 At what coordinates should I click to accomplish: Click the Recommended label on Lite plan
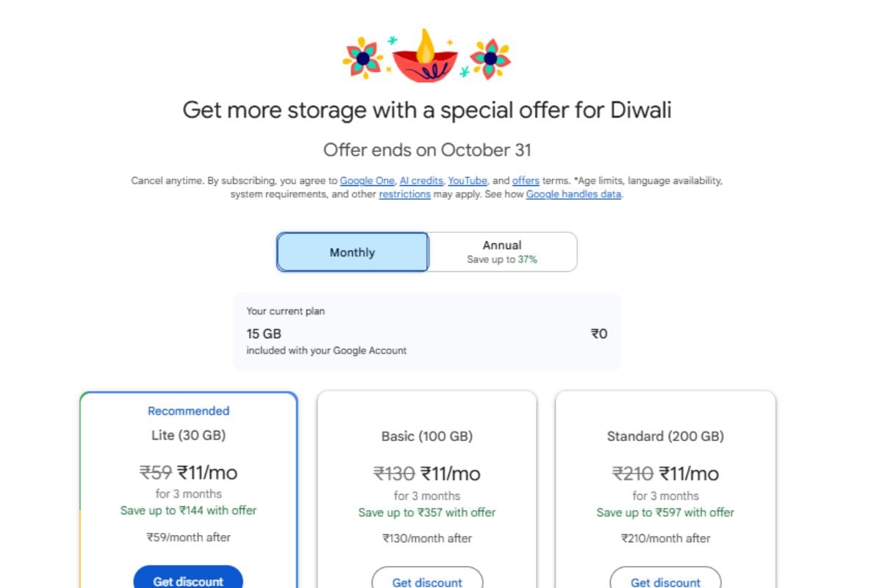(188, 411)
